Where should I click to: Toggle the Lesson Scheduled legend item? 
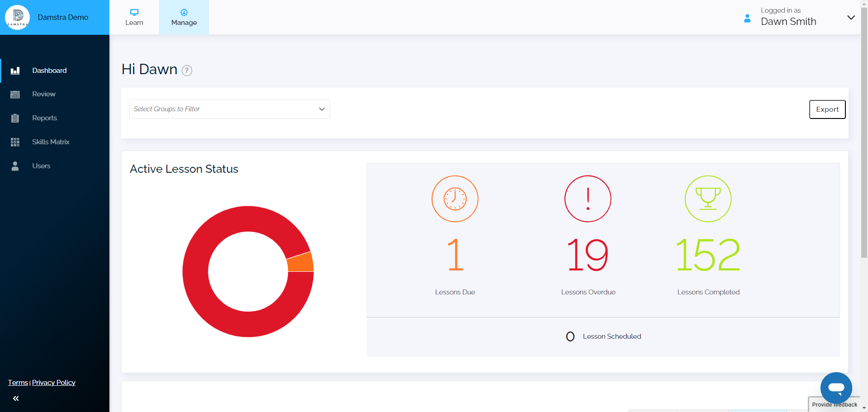coord(603,336)
